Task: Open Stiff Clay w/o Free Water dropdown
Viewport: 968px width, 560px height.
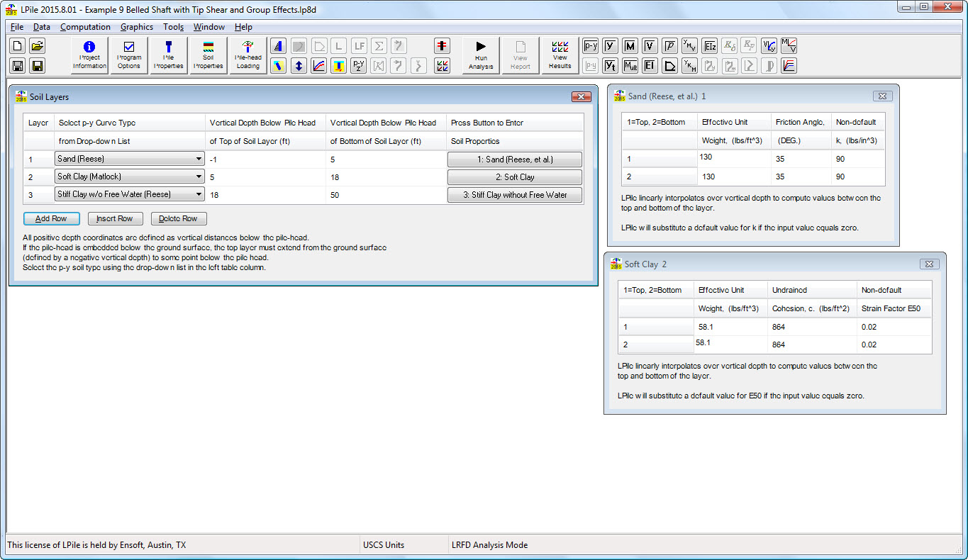Action: tap(198, 194)
